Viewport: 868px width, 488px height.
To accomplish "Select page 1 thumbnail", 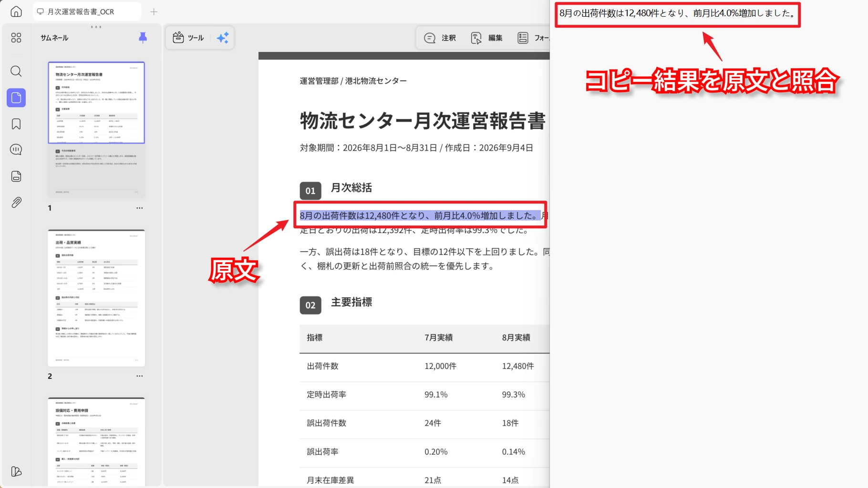I will pos(96,130).
